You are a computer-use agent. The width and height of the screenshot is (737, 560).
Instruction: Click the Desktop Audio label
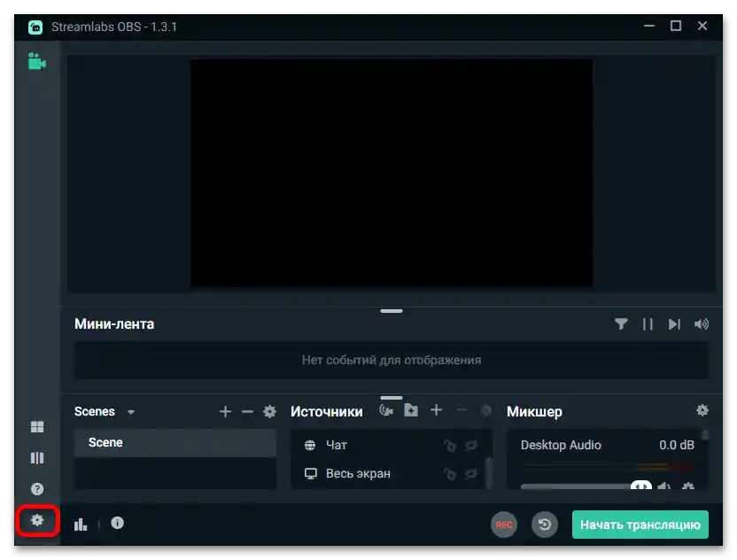560,445
